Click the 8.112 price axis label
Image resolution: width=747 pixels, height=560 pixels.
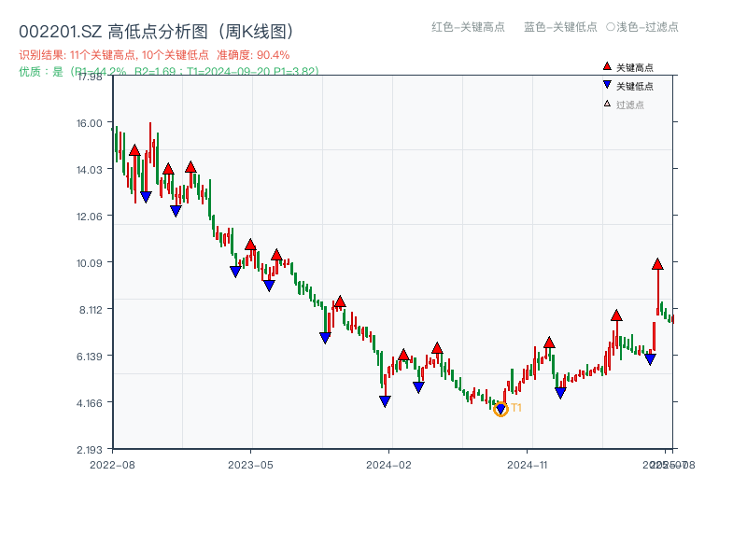(x=91, y=310)
